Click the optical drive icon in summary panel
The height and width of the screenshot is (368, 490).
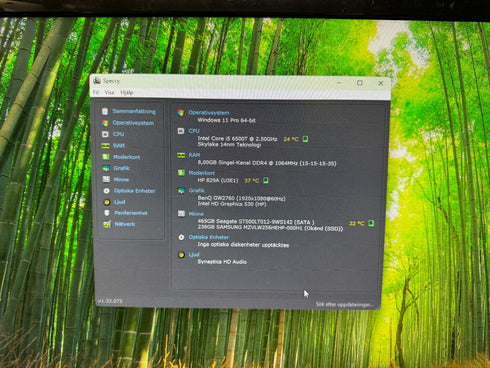coord(181,237)
